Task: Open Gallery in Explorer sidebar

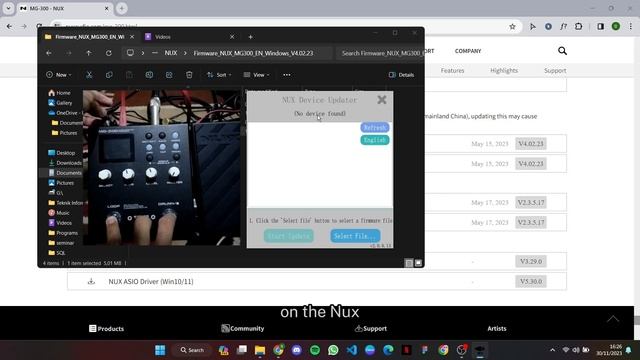Action: (x=60, y=103)
